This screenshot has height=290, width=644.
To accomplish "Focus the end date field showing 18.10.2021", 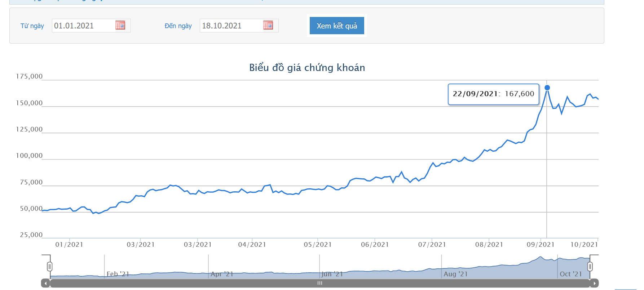I will point(231,26).
